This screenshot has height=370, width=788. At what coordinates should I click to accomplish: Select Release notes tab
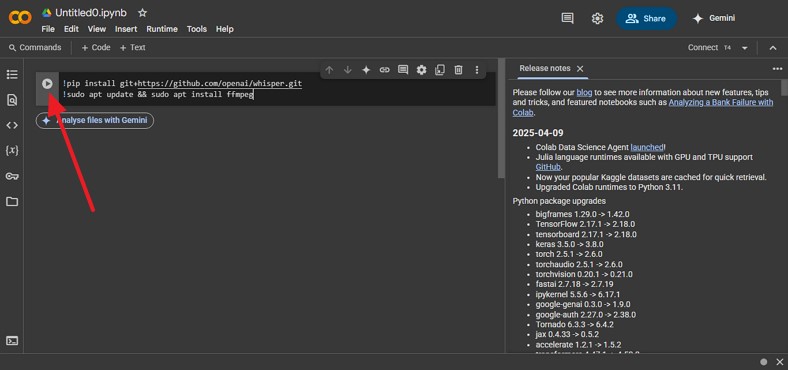pyautogui.click(x=545, y=68)
